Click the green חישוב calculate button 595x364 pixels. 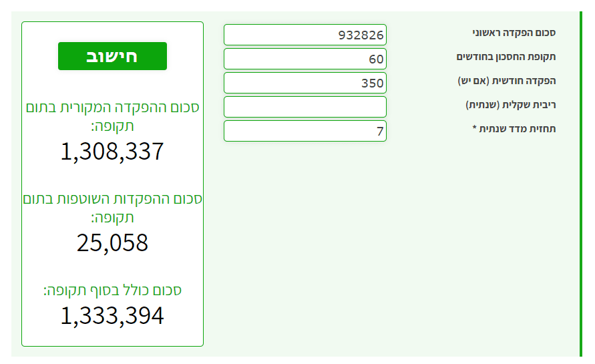(112, 56)
